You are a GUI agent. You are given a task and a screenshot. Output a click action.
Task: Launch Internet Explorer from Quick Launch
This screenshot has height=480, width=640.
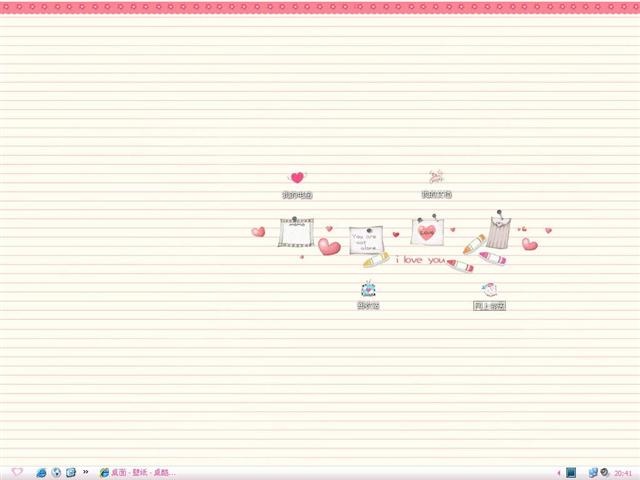[41, 473]
